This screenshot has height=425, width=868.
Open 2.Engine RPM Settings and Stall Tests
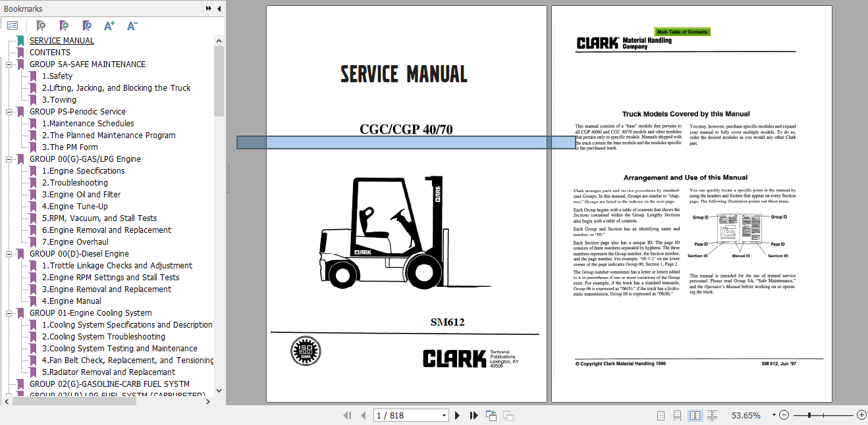point(111,277)
